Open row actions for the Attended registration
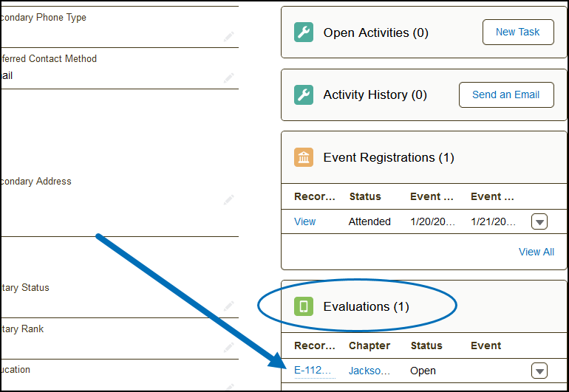The image size is (569, 392). coord(539,221)
